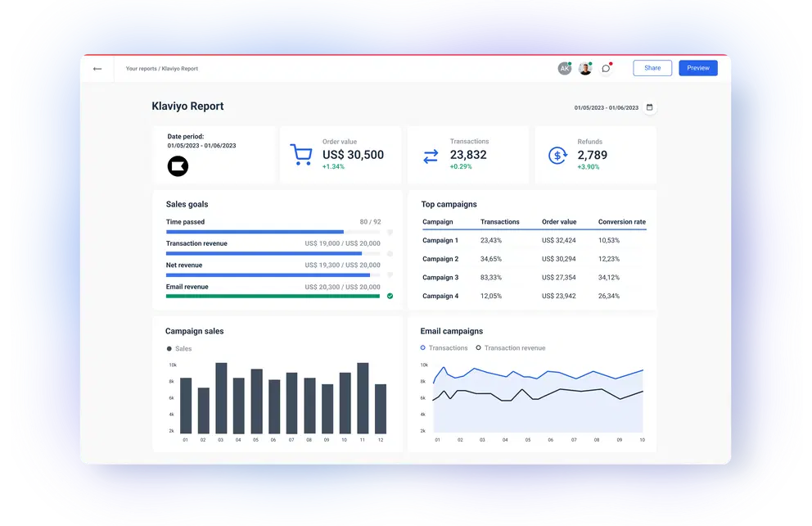
Task: Toggle the Transactions legend in Email campaigns
Action: (444, 348)
